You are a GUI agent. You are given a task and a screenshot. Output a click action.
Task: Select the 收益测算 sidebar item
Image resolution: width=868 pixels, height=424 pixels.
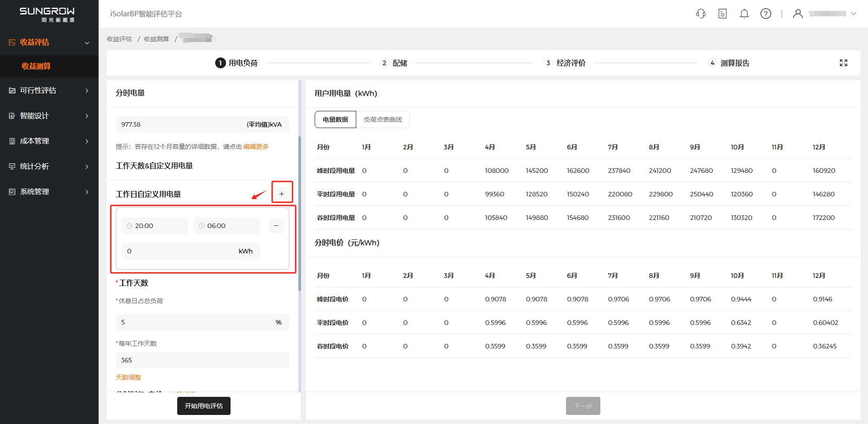tap(36, 66)
